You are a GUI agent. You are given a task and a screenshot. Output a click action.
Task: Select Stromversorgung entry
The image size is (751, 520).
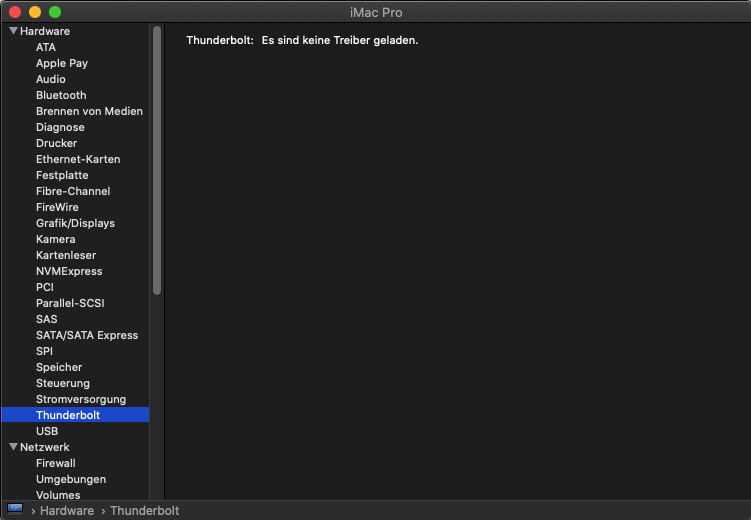click(x=81, y=399)
